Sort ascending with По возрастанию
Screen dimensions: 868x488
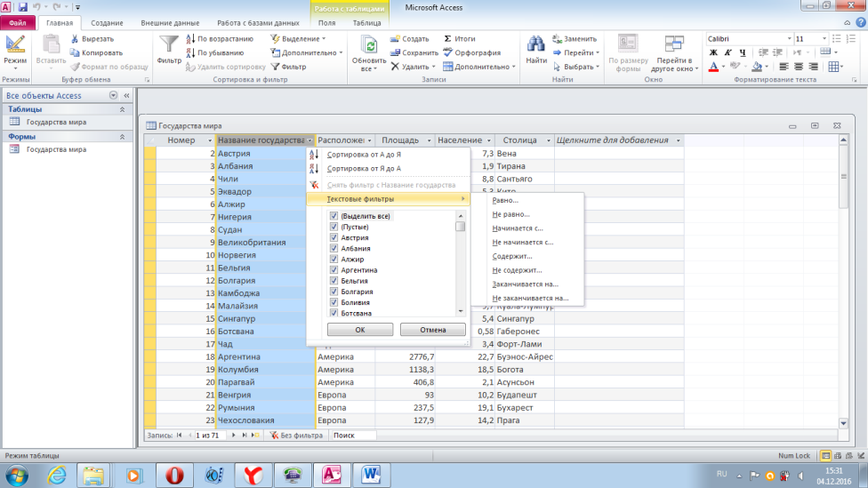click(220, 39)
